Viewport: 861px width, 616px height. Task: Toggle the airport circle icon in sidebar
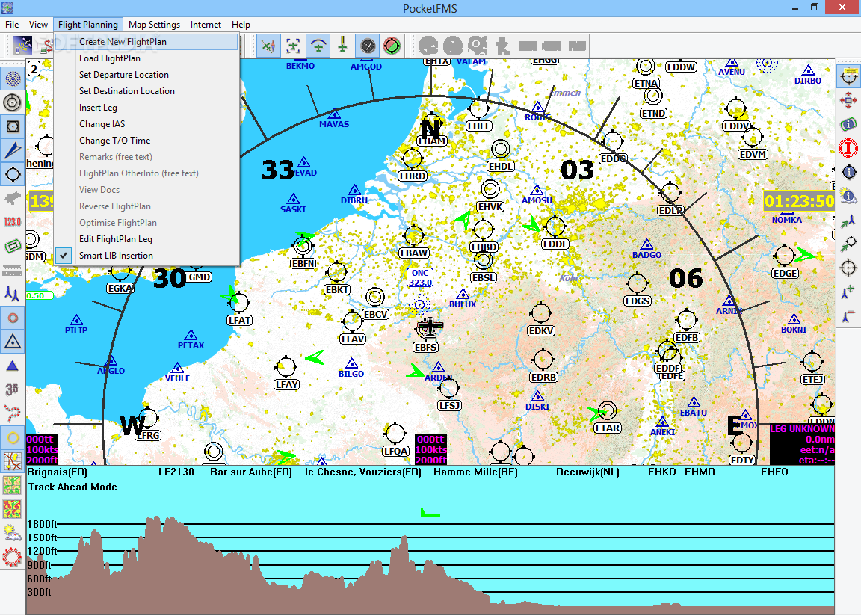(13, 175)
